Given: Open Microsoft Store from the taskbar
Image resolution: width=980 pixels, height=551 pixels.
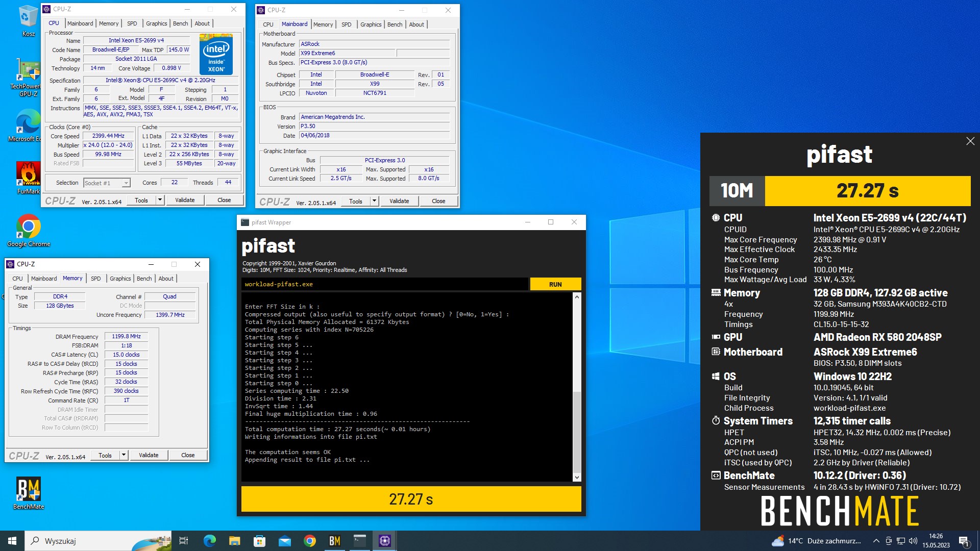Looking at the screenshot, I should click(259, 541).
